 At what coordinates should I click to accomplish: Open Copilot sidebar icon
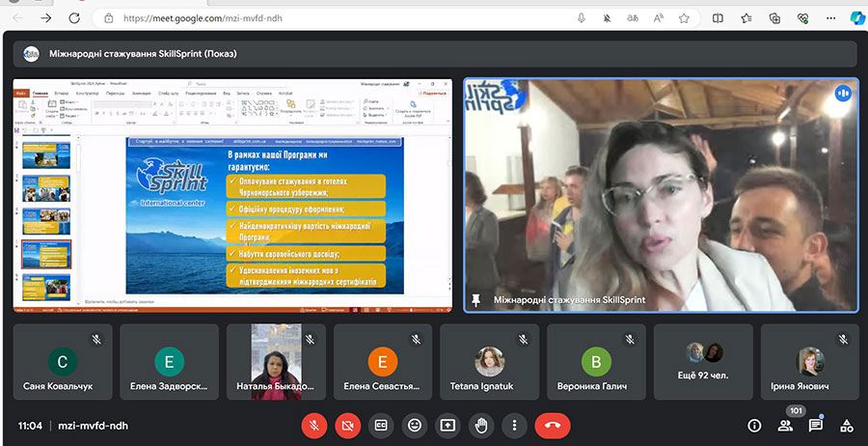857,17
